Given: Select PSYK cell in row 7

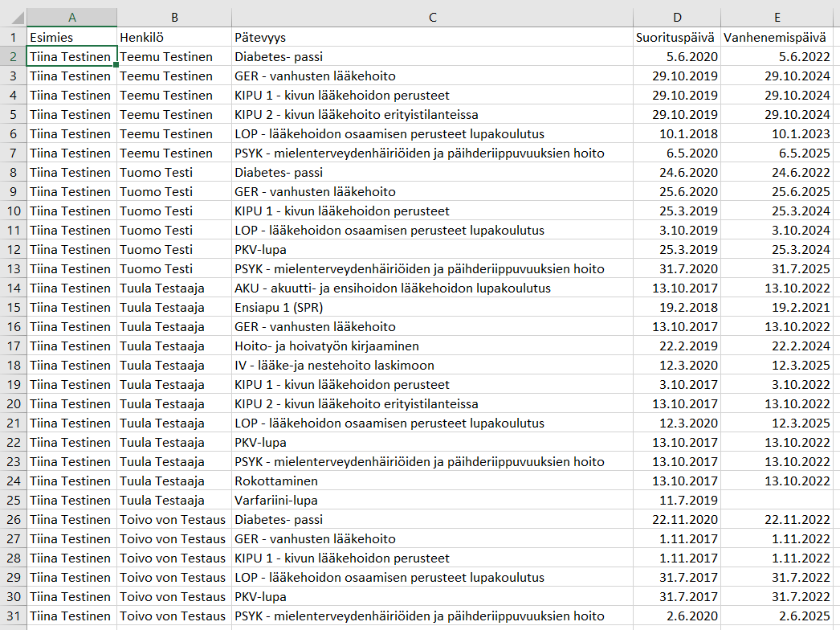Looking at the screenshot, I should pyautogui.click(x=432, y=153).
